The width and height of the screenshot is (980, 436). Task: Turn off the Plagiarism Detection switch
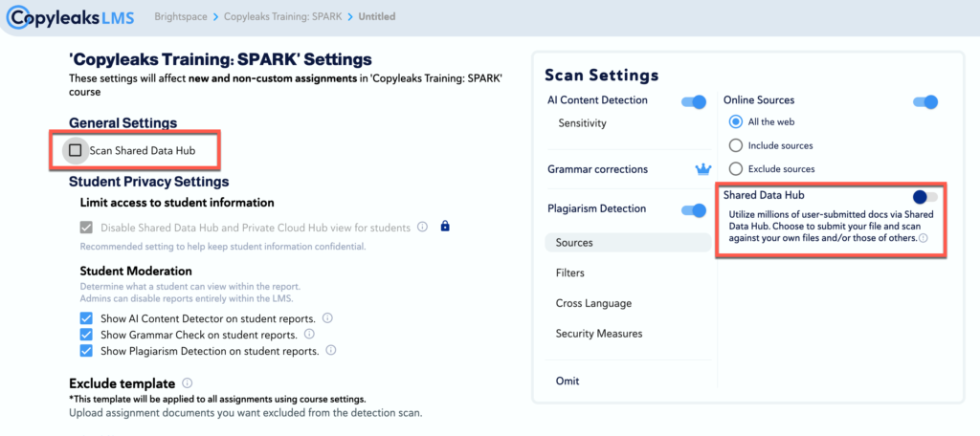[693, 209]
